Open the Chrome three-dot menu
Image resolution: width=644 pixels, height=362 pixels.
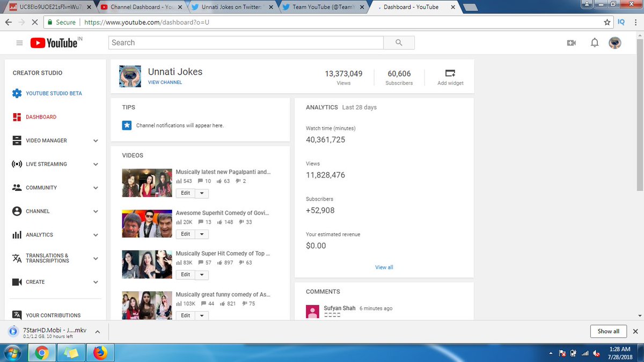635,23
